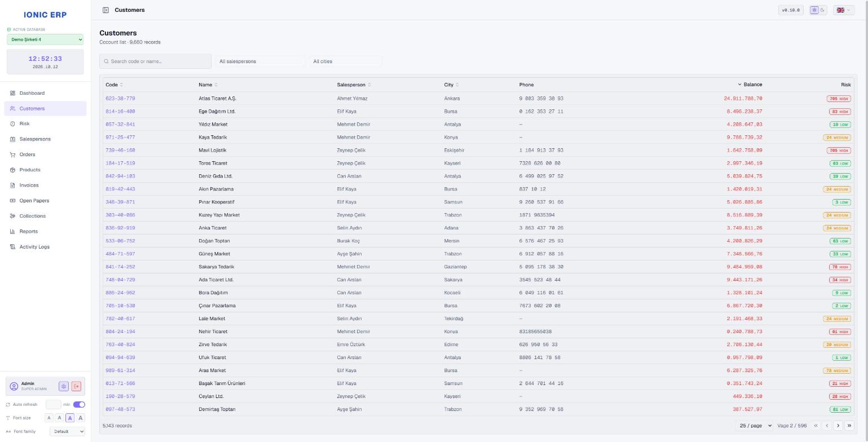Sort the table by City column

(451, 85)
